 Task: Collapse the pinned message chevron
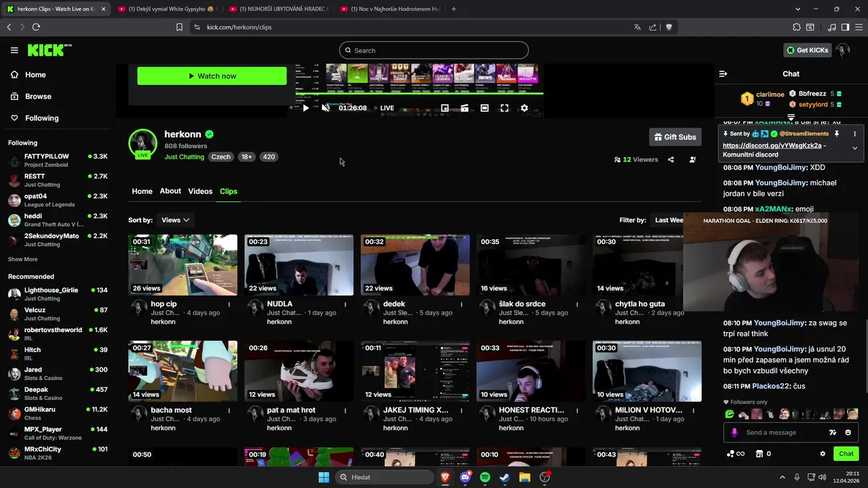pyautogui.click(x=854, y=148)
